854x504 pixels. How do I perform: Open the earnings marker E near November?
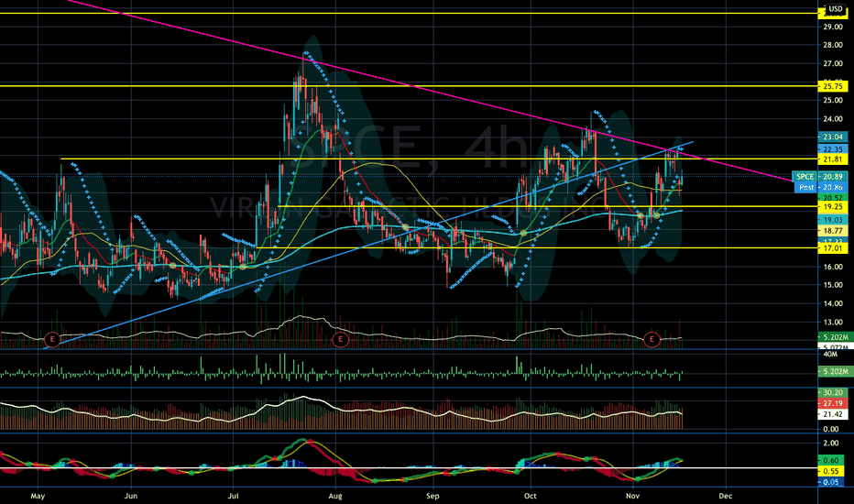click(x=651, y=339)
